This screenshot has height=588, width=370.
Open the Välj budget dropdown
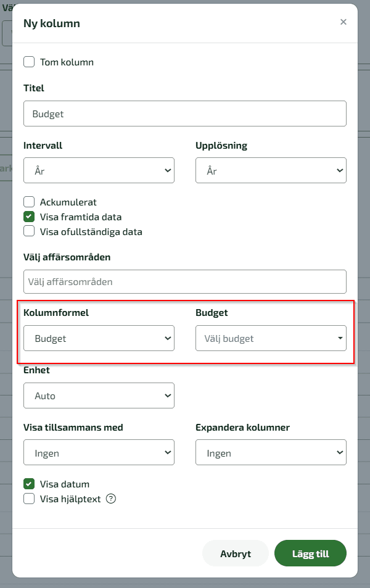click(271, 338)
